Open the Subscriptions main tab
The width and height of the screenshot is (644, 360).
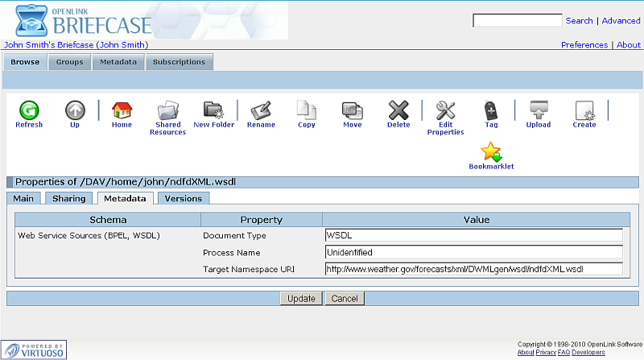point(179,62)
